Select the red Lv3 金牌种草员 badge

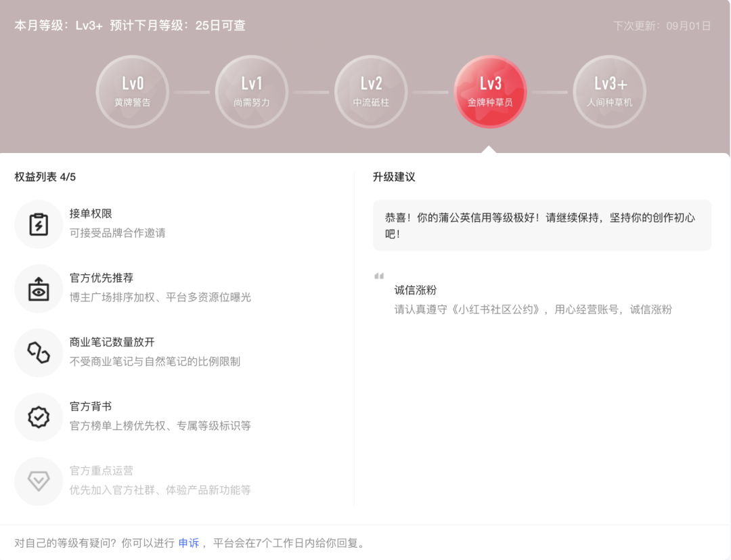pos(490,91)
